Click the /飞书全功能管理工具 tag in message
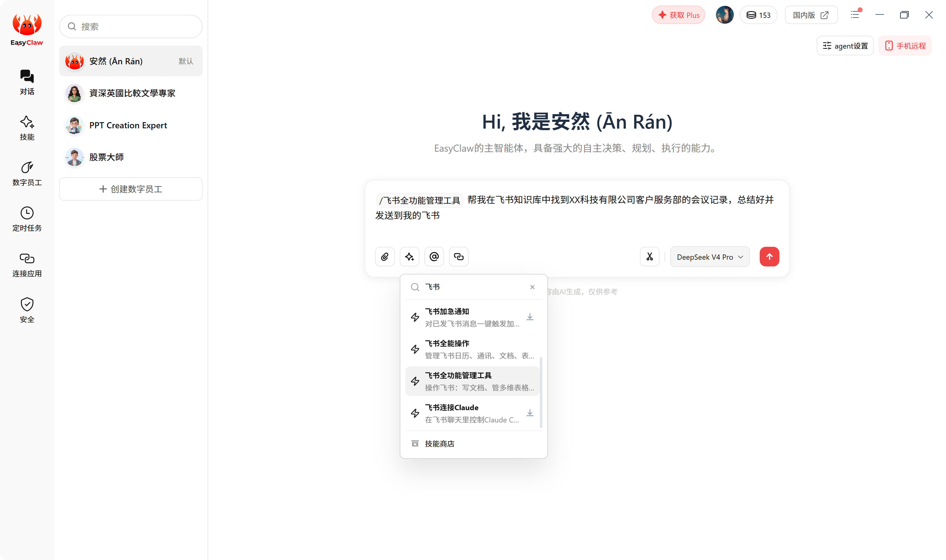946x560 pixels. 419,200
